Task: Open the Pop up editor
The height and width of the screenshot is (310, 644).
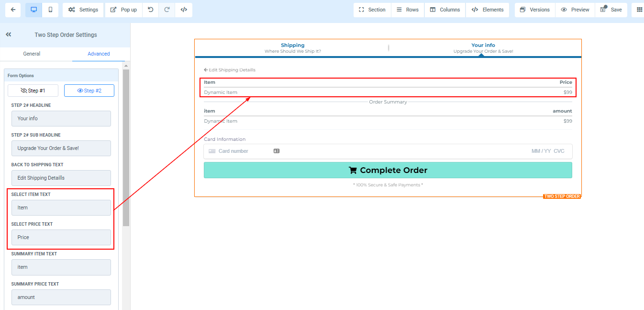Action: [123, 10]
